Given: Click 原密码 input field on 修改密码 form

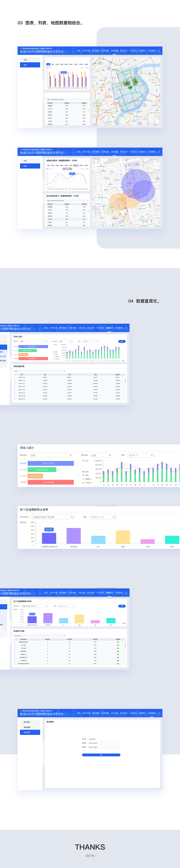Looking at the screenshot, I should (104, 743).
